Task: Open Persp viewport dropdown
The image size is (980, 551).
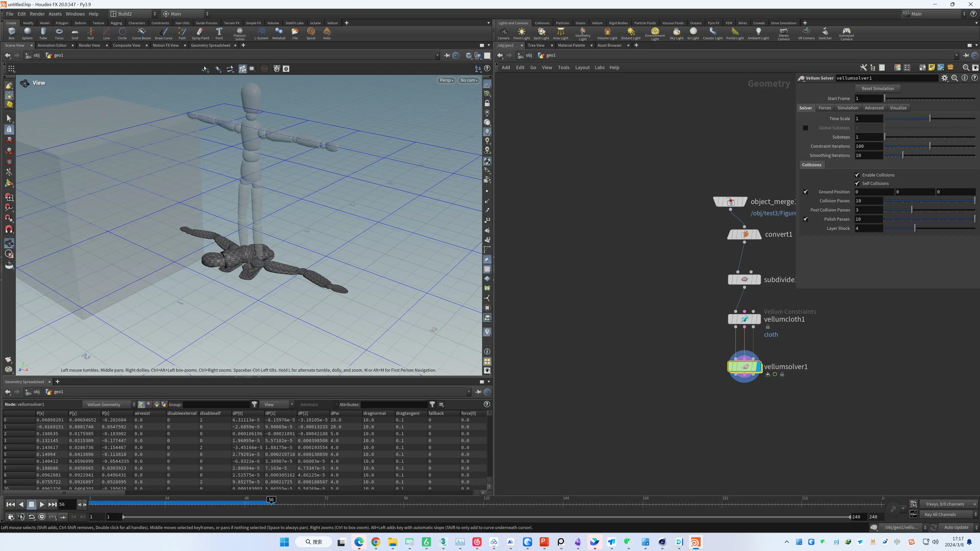Action: pyautogui.click(x=446, y=80)
